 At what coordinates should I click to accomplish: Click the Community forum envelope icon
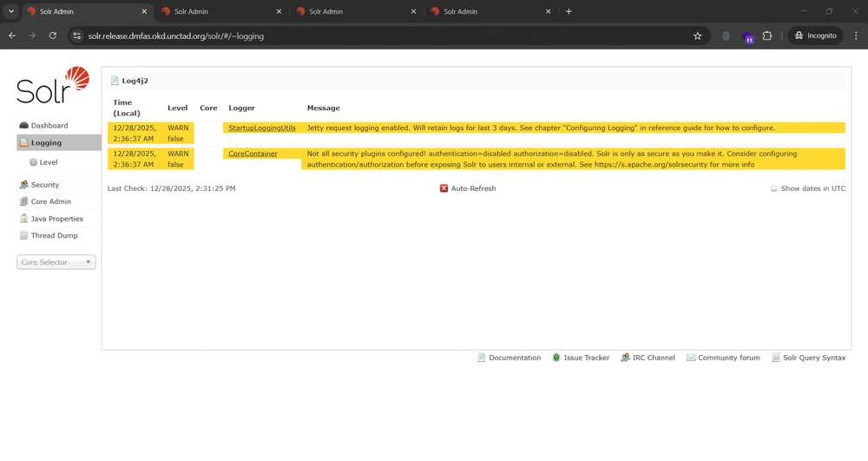pos(691,358)
